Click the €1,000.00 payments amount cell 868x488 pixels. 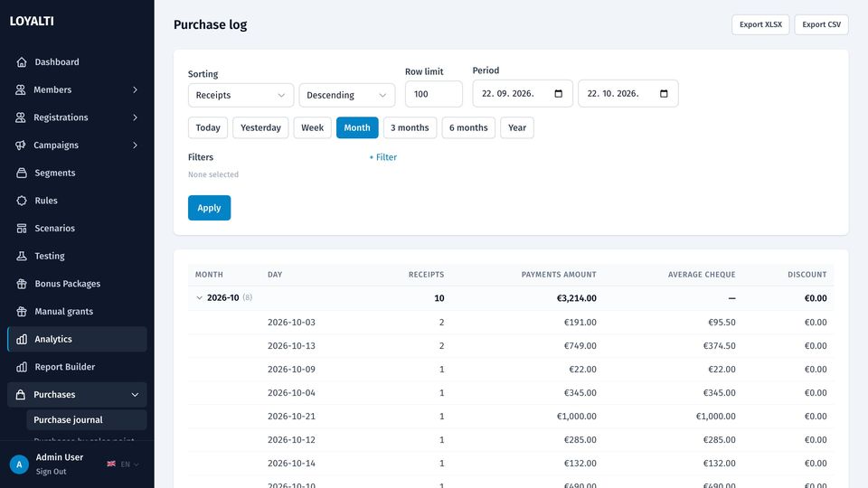click(576, 416)
